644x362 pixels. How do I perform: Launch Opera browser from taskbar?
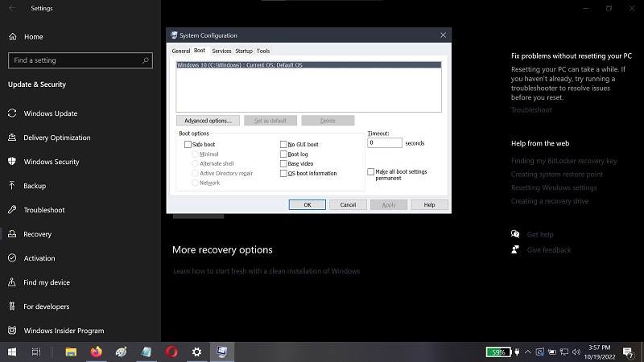click(x=171, y=352)
